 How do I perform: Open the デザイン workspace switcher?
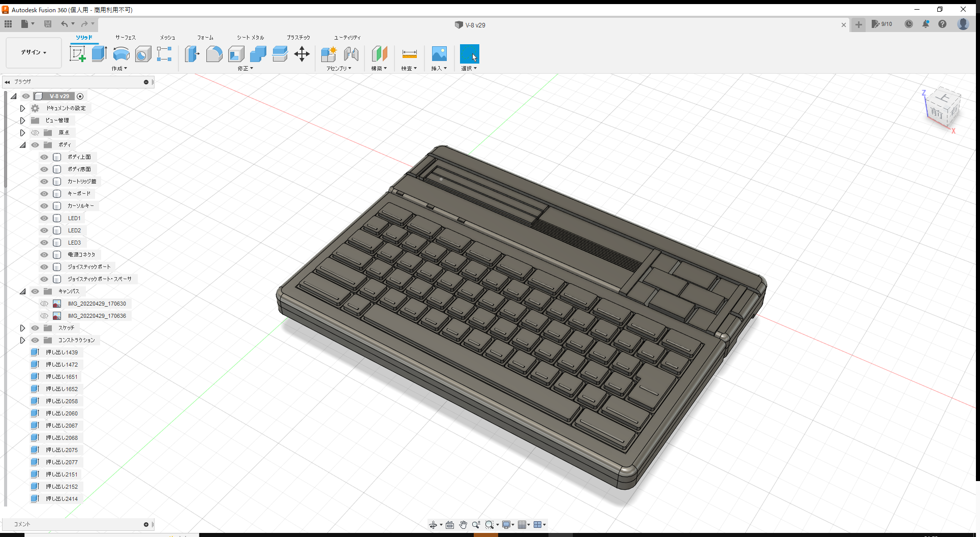(x=33, y=52)
